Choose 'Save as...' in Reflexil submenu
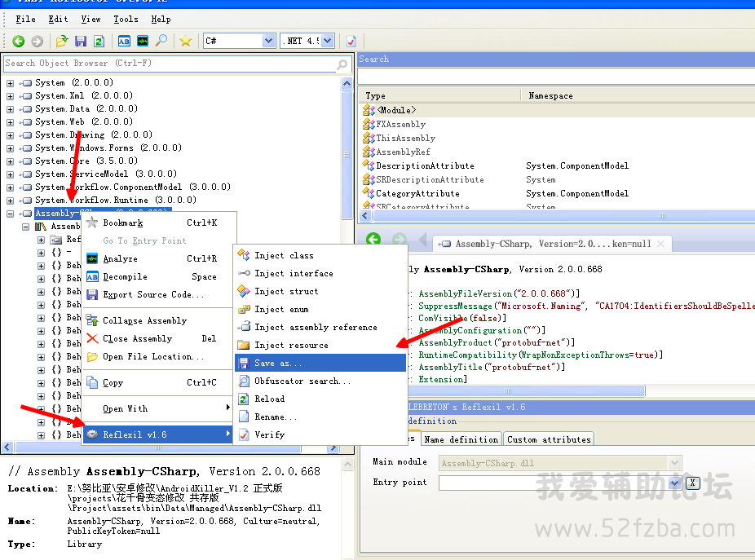 277,363
